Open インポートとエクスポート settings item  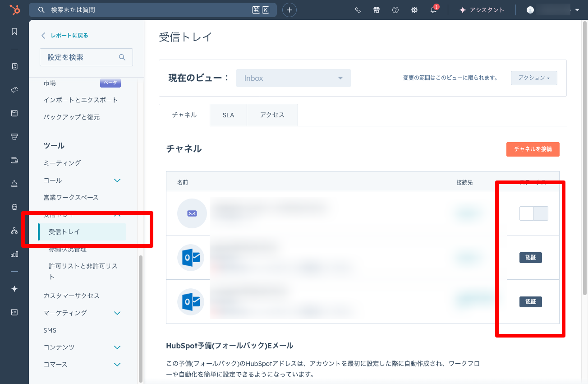pyautogui.click(x=81, y=100)
